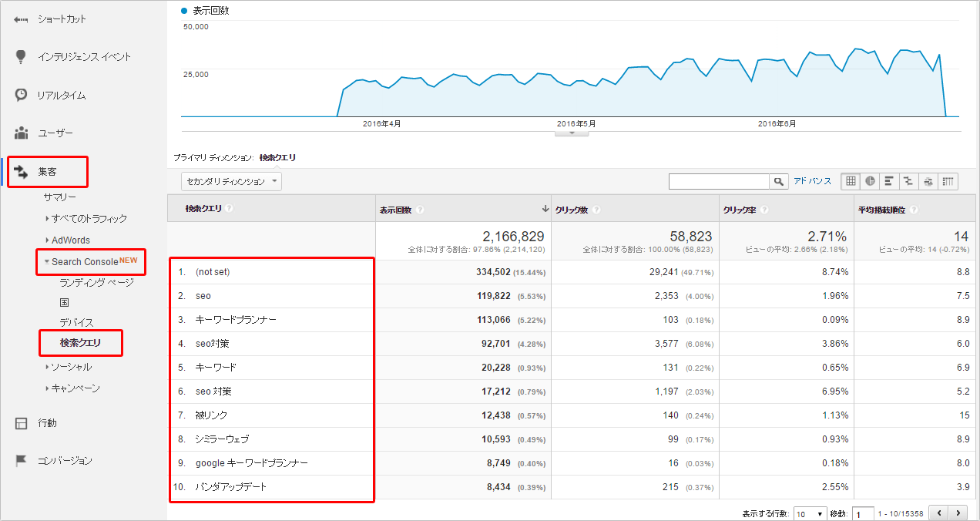The width and height of the screenshot is (980, 521).
Task: Open the 表示する行数 rows selector
Action: click(810, 513)
